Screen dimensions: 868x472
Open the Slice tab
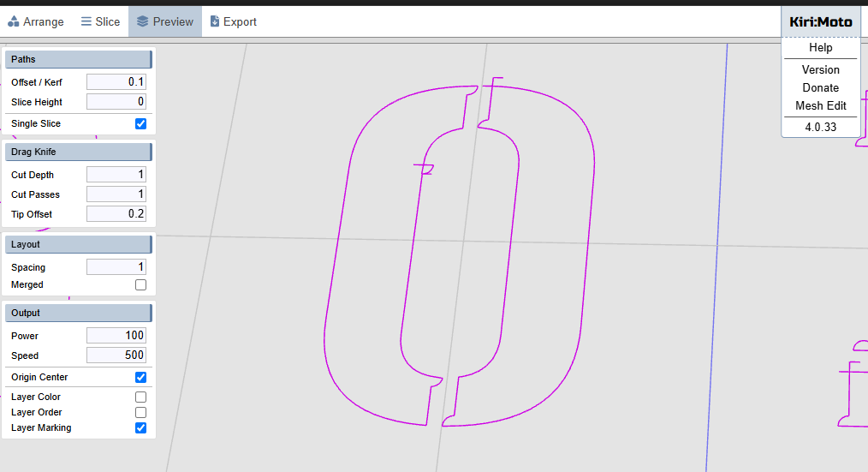(100, 21)
